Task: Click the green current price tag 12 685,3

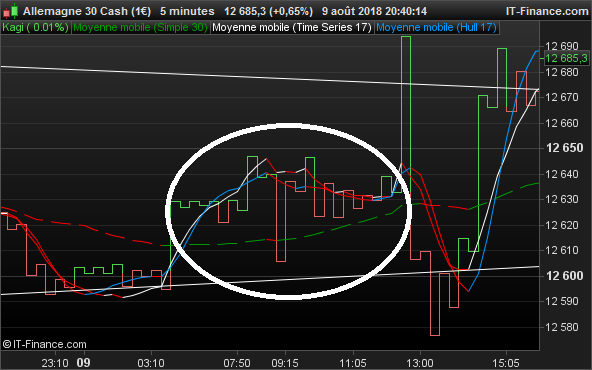Action: [x=566, y=58]
